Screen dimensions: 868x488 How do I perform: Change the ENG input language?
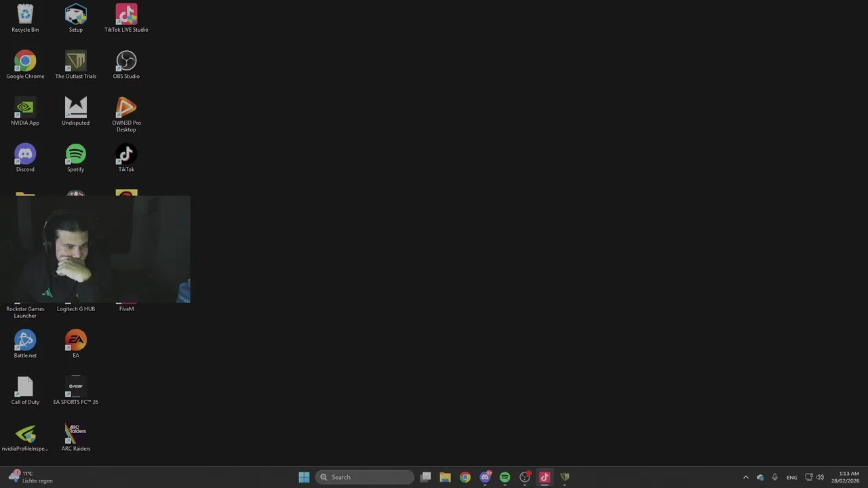tap(791, 477)
